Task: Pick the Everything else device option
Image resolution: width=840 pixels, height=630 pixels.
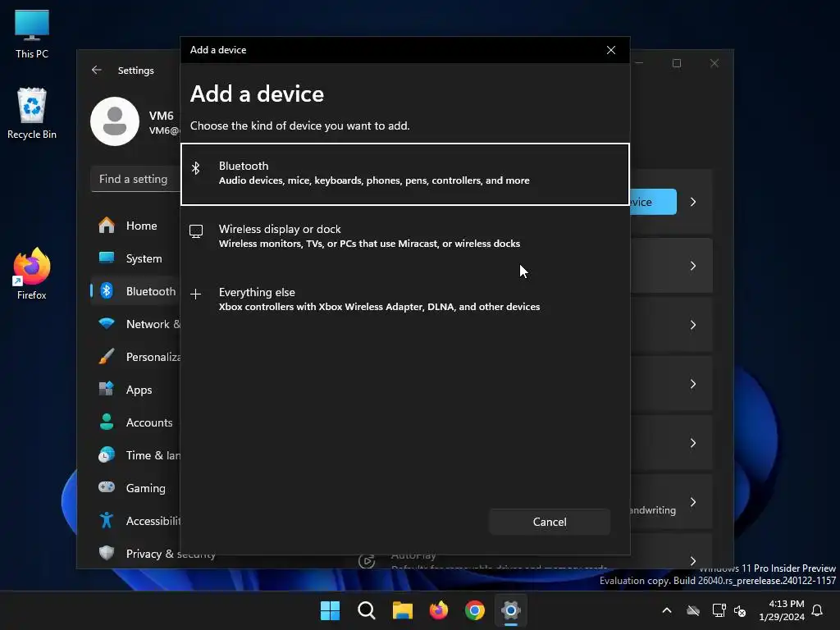Action: tap(405, 299)
